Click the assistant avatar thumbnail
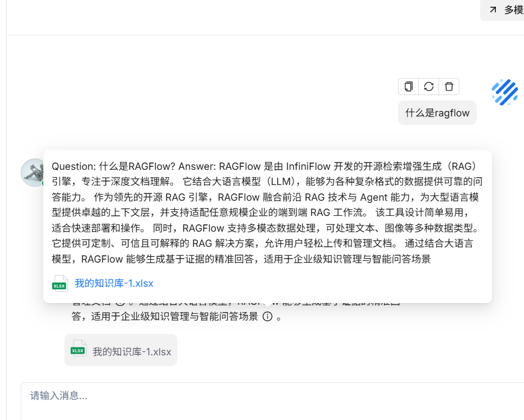524x420 pixels. pos(33,173)
